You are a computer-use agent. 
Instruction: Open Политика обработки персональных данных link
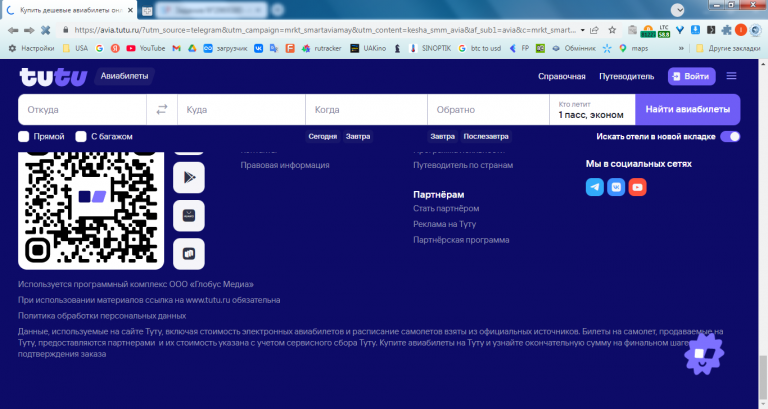click(x=102, y=315)
